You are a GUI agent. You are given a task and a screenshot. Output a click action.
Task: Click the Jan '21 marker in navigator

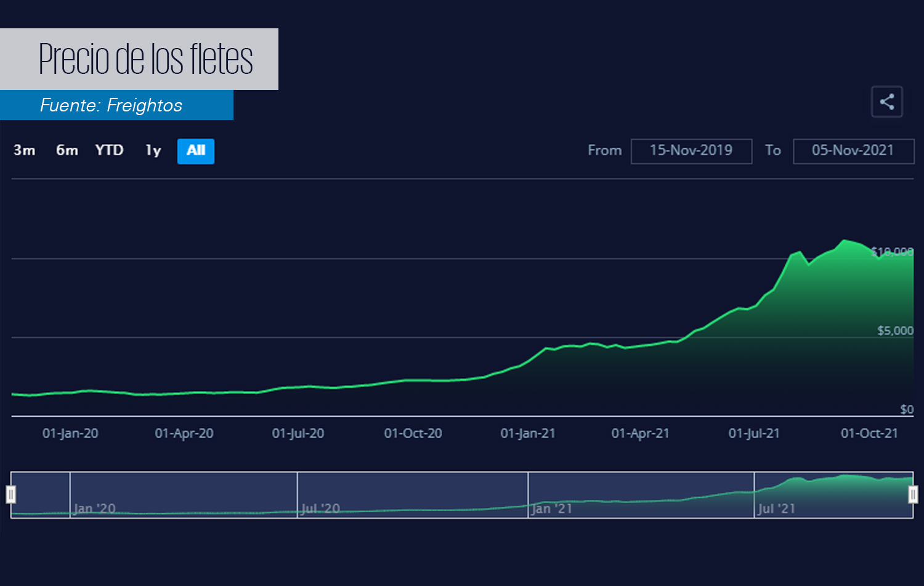pos(552,508)
